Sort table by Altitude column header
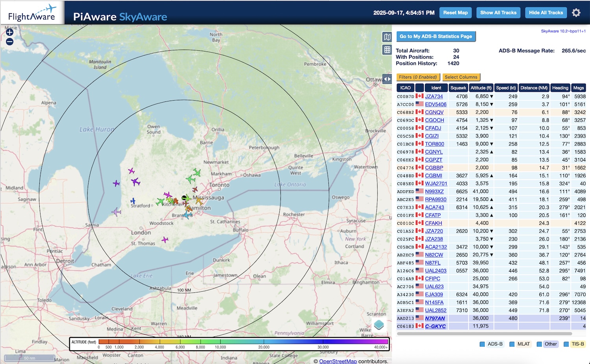The width and height of the screenshot is (590, 364). 481,88
